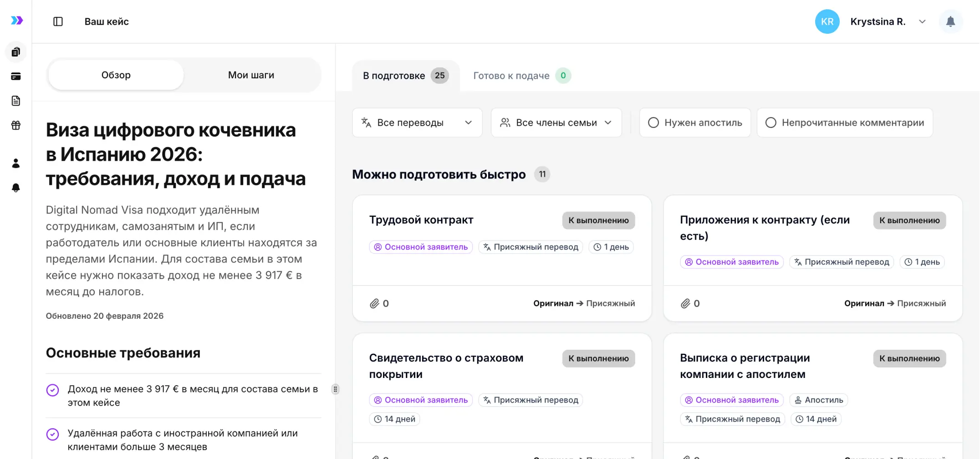Click the Апостиль tag on Выписка card

click(x=819, y=400)
